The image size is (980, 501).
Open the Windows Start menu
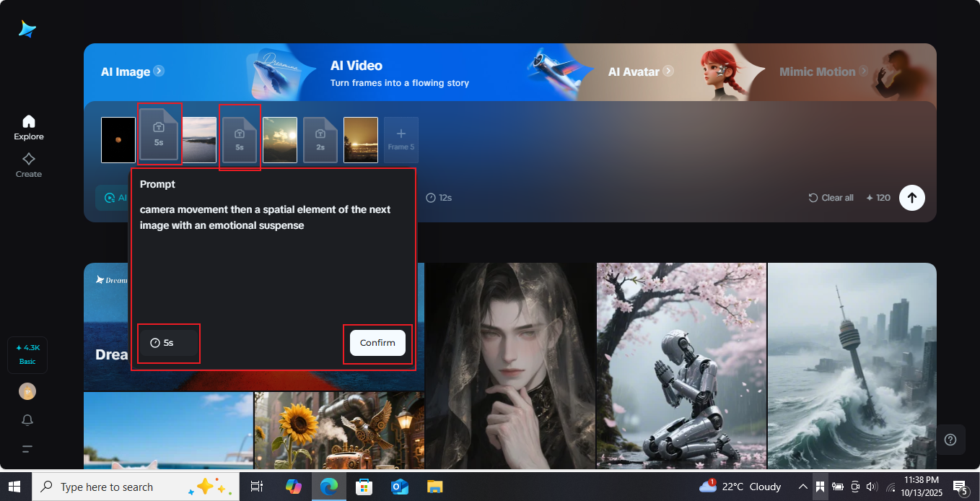click(x=14, y=487)
